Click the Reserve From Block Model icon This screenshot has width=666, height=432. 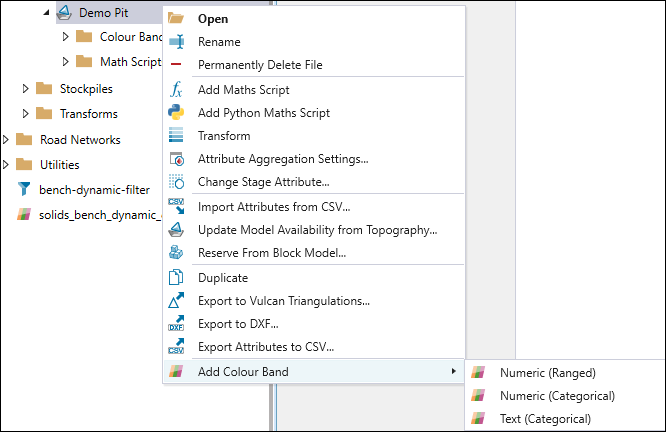(x=176, y=252)
